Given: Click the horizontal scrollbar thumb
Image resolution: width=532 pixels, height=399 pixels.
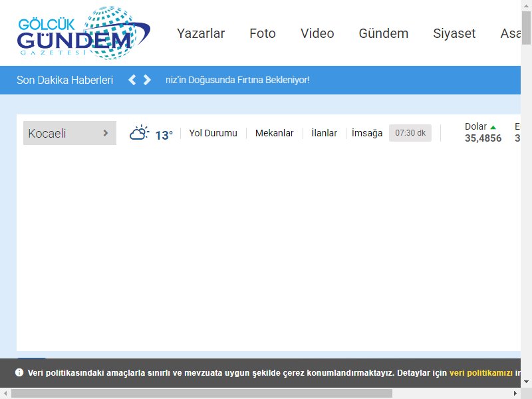Looking at the screenshot, I should click(201, 394).
